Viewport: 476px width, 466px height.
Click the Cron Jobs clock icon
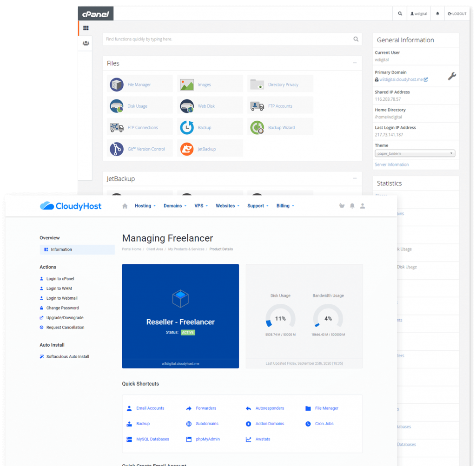click(308, 424)
